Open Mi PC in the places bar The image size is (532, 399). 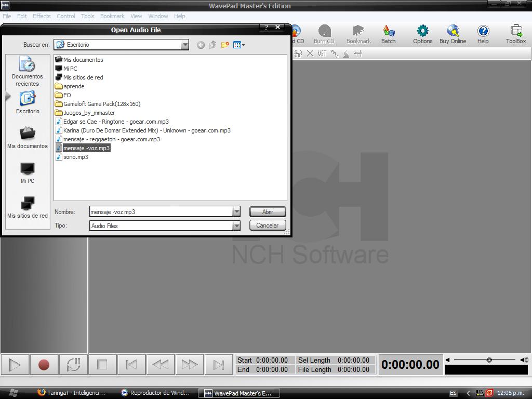[28, 173]
